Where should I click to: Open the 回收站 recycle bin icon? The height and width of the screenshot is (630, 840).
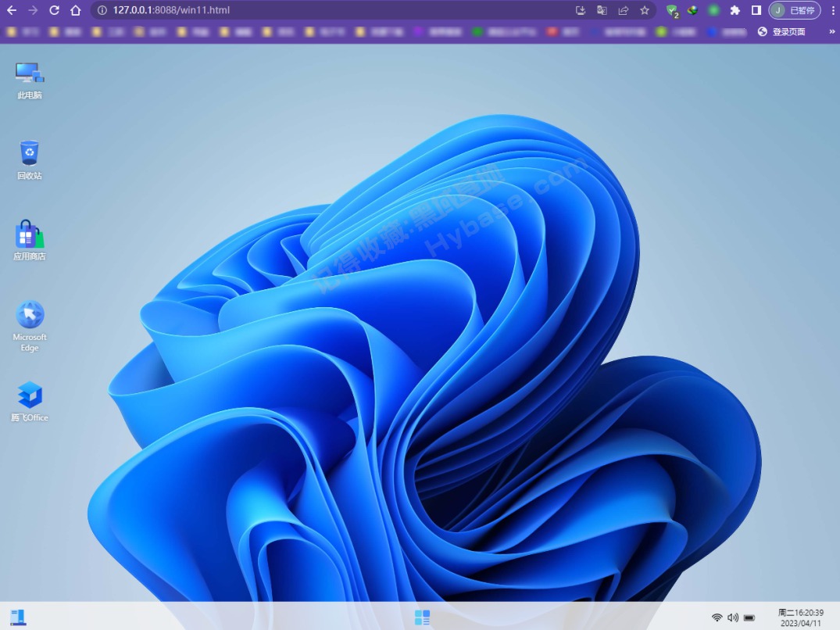coord(30,160)
